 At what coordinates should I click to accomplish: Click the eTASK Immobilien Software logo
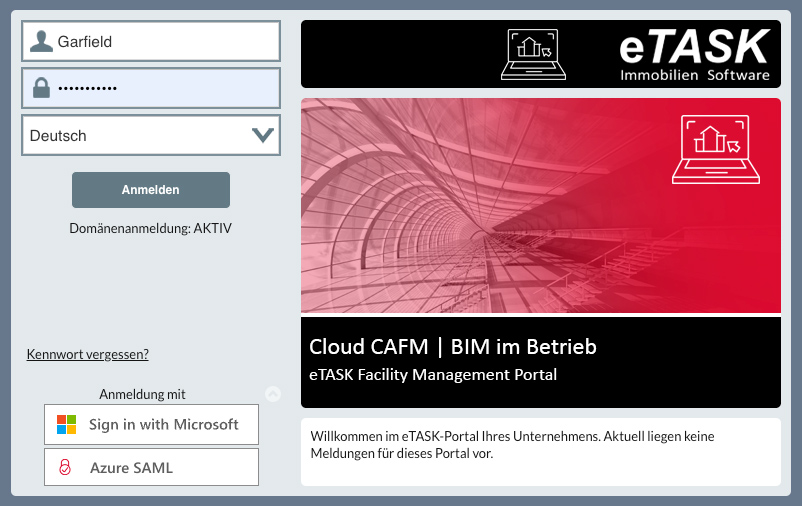click(694, 54)
